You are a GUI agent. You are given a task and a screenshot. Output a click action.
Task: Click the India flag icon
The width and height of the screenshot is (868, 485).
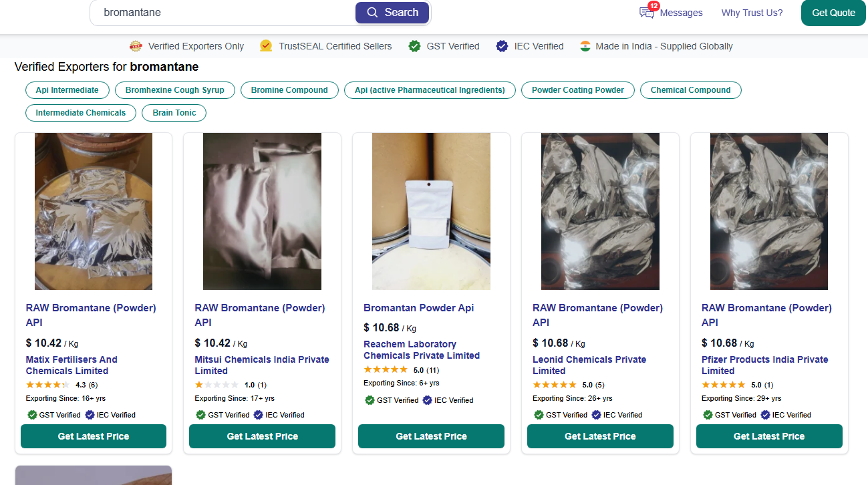pos(585,46)
